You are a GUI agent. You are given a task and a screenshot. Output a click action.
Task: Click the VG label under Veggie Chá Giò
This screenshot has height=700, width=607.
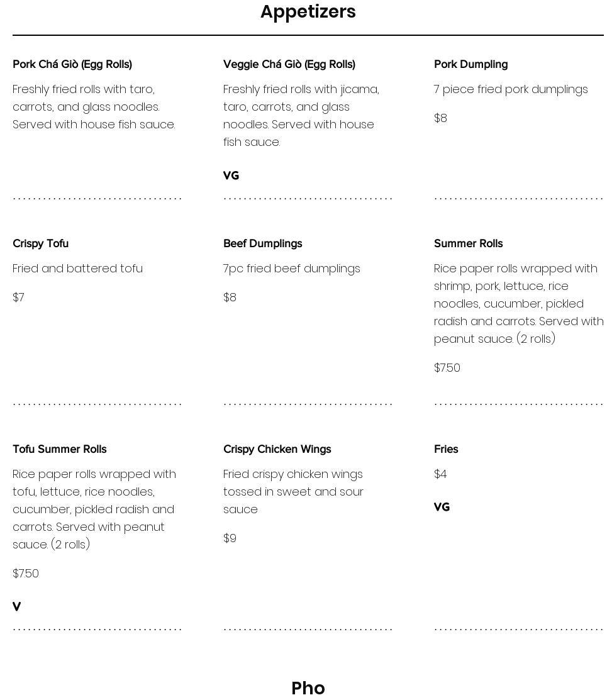click(231, 176)
